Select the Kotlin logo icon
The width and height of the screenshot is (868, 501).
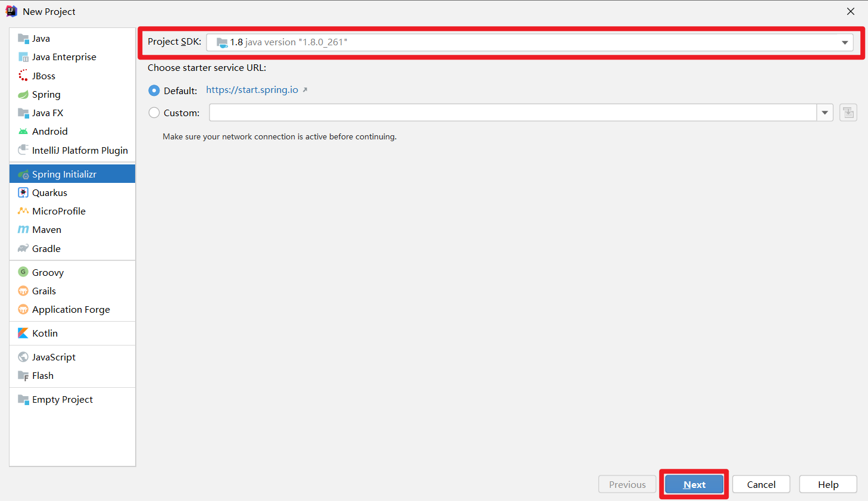(x=23, y=333)
